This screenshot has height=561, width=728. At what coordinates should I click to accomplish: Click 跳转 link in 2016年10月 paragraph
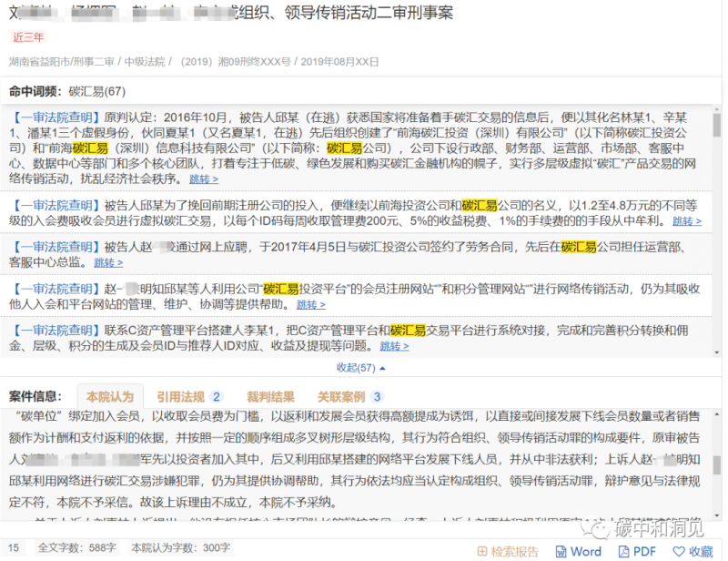204,179
